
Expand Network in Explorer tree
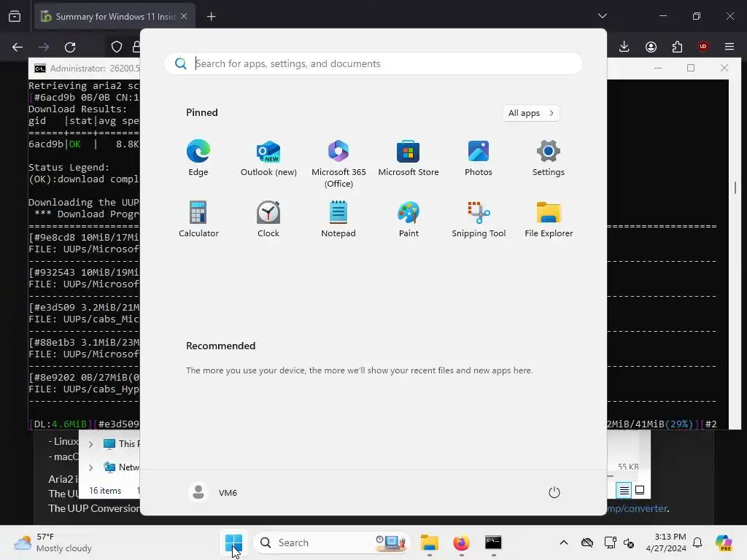coord(90,467)
